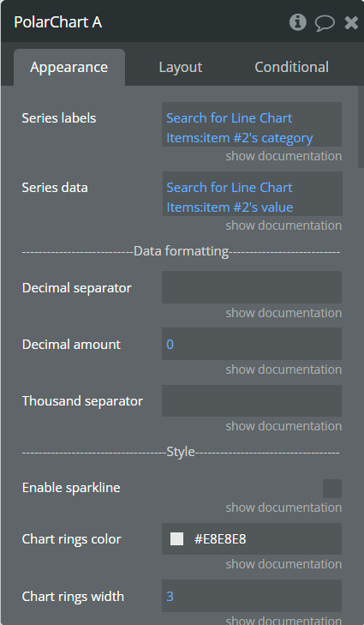Open the Series labels dynamic expression
This screenshot has width=364, height=625.
pos(252,124)
